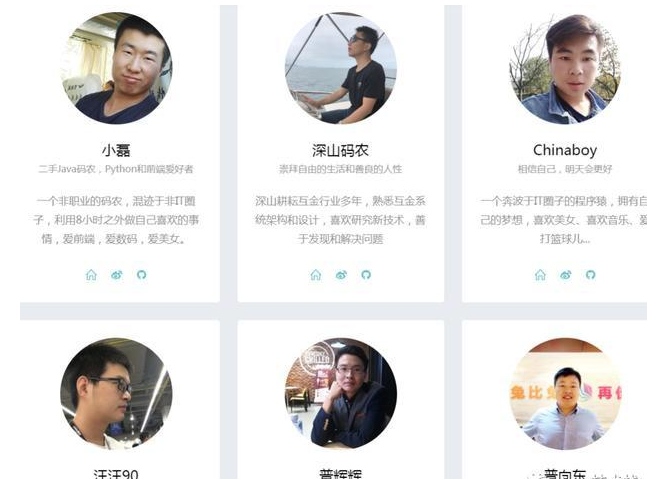
Task: Open Chinaboy's circular avatar photo
Action: point(565,68)
